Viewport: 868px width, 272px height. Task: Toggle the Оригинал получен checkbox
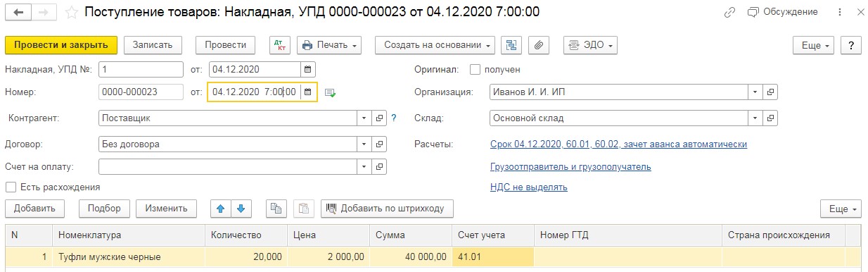point(475,70)
